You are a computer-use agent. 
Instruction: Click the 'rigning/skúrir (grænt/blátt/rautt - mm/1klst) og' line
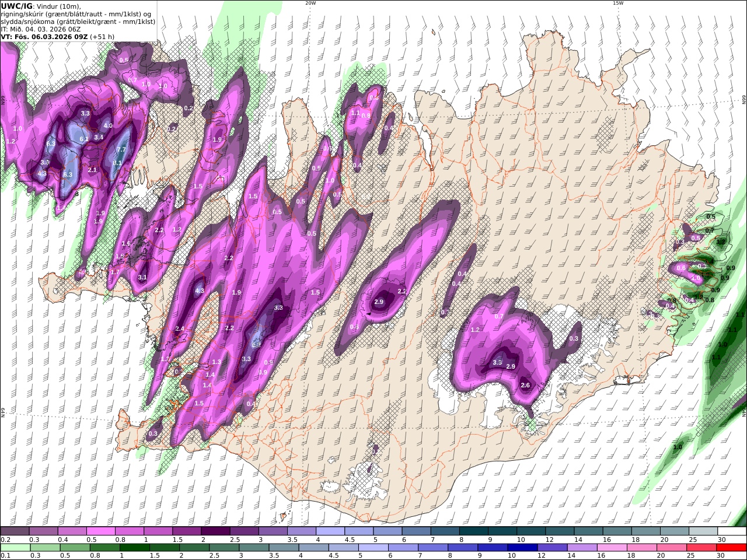tap(76, 14)
